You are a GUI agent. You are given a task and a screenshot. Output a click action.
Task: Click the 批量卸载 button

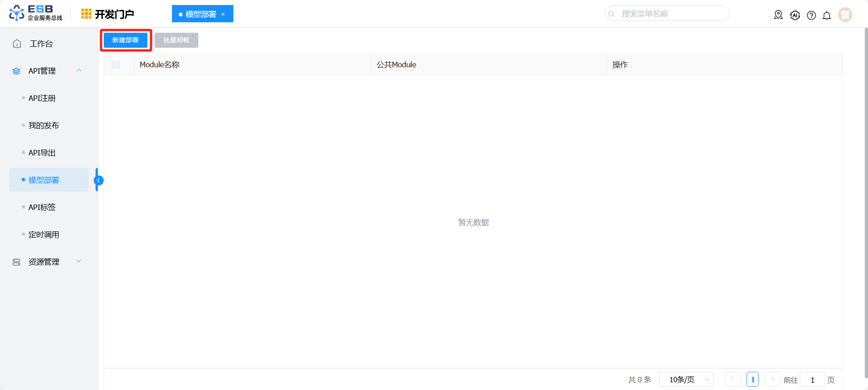pos(176,40)
